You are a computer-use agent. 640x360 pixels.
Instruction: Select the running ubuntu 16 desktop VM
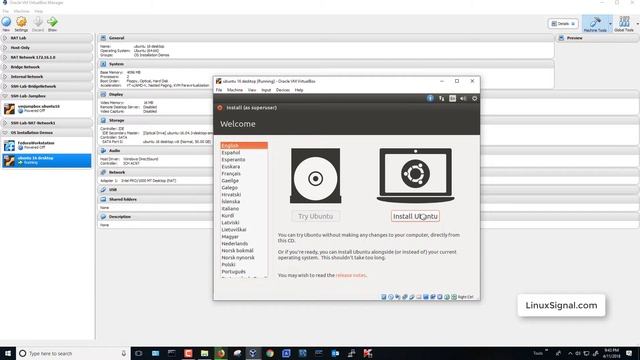click(x=47, y=160)
